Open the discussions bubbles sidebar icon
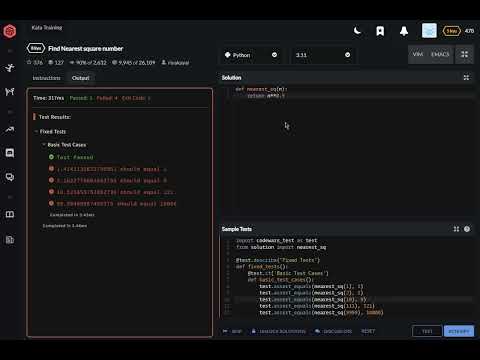Screen dimensions: 480x360 click(10, 177)
